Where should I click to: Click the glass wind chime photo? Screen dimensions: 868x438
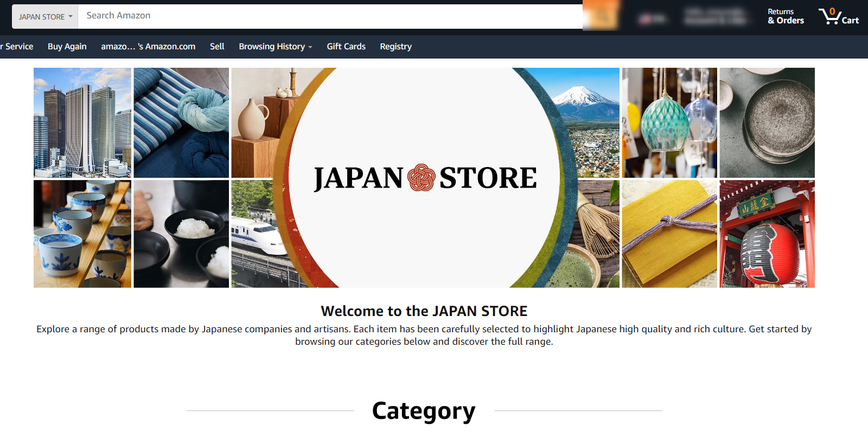point(669,123)
